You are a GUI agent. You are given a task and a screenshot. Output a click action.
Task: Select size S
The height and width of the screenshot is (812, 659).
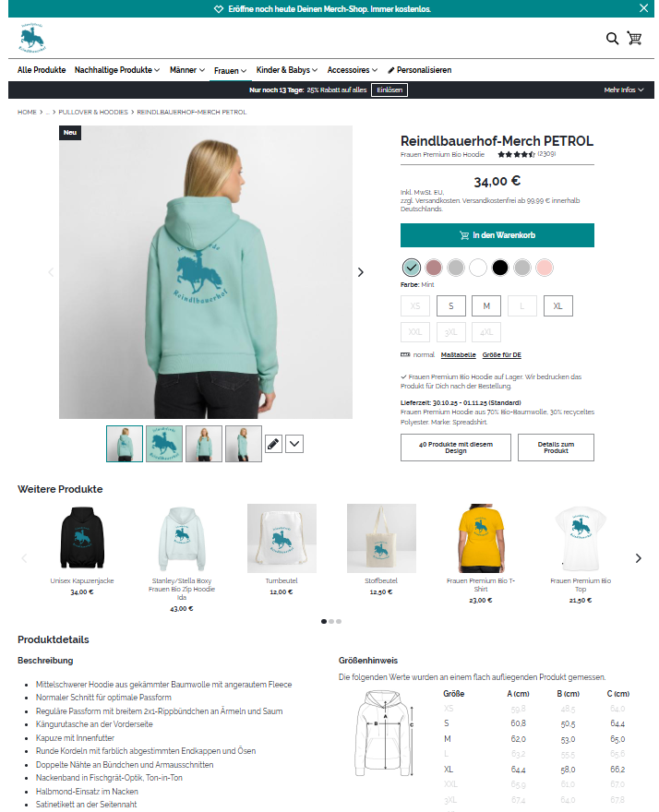coord(450,306)
